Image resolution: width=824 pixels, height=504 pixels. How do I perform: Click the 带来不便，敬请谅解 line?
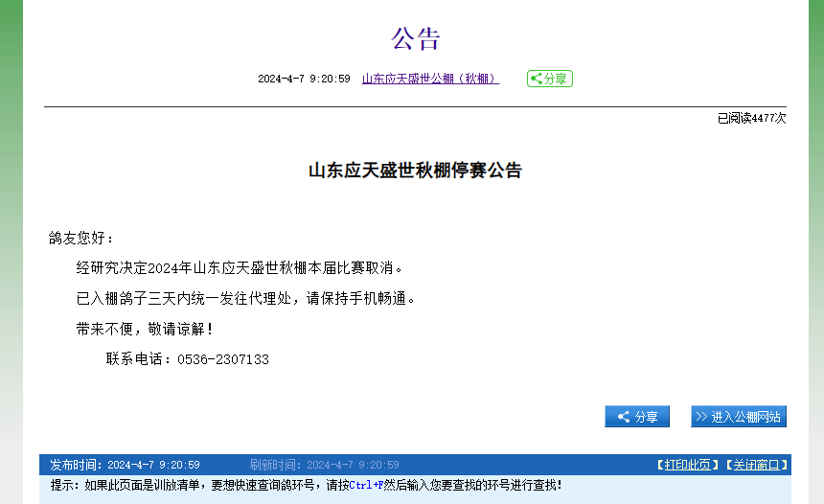click(x=145, y=329)
